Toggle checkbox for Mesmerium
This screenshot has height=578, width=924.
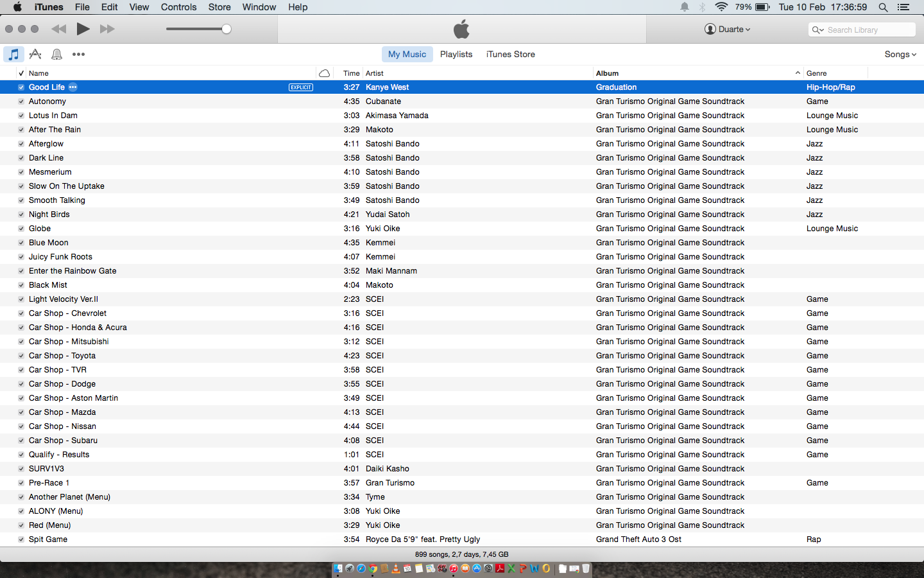pos(21,172)
